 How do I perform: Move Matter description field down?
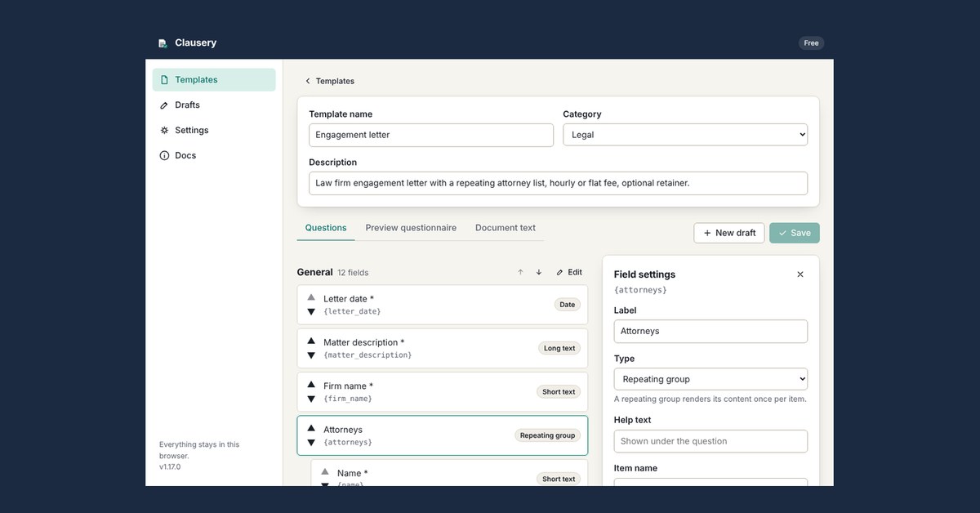(x=311, y=355)
